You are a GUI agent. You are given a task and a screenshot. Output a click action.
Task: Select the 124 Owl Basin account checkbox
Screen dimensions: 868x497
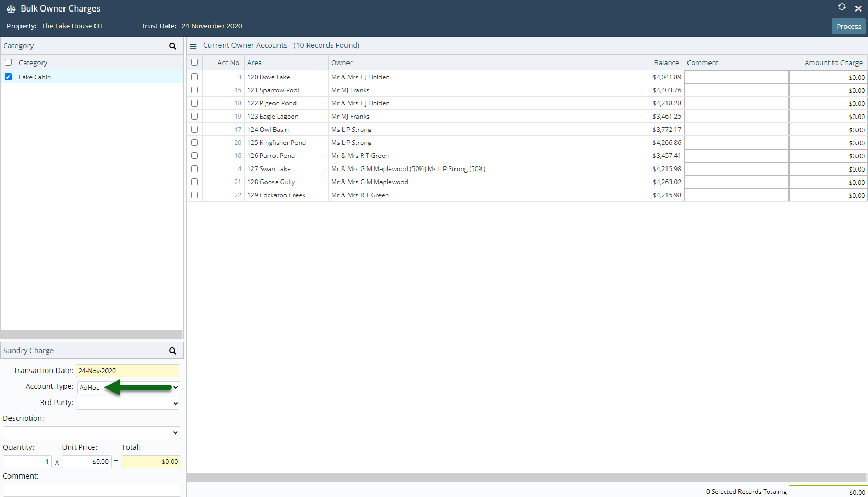[194, 129]
